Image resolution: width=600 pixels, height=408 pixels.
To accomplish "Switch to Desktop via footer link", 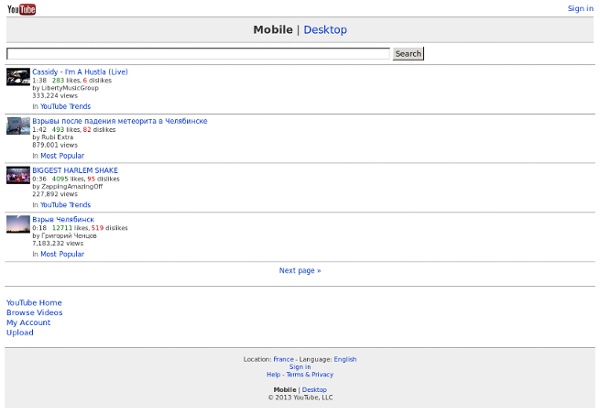I will pos(314,389).
